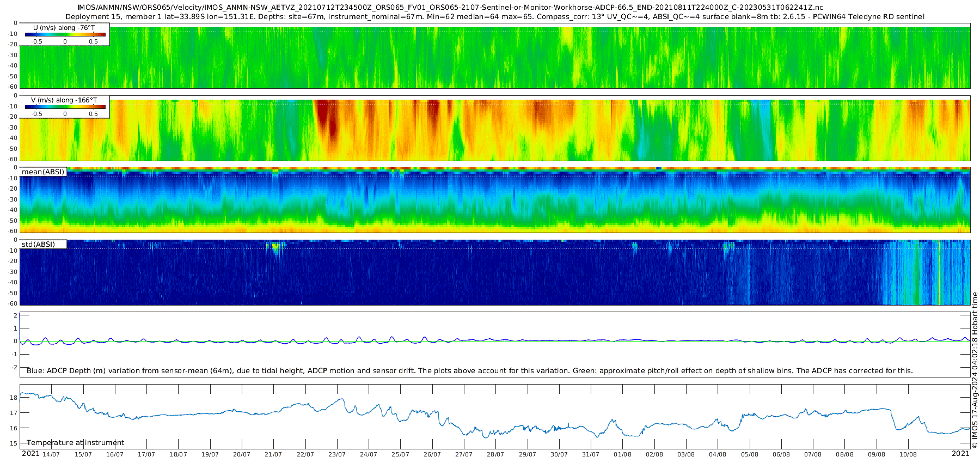
Task: Click the file path title at top
Action: tap(450, 8)
